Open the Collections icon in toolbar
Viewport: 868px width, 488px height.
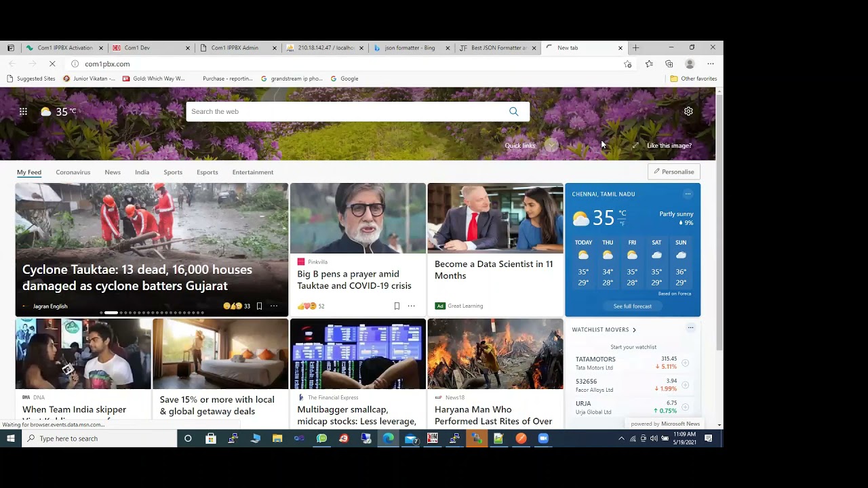(x=669, y=64)
